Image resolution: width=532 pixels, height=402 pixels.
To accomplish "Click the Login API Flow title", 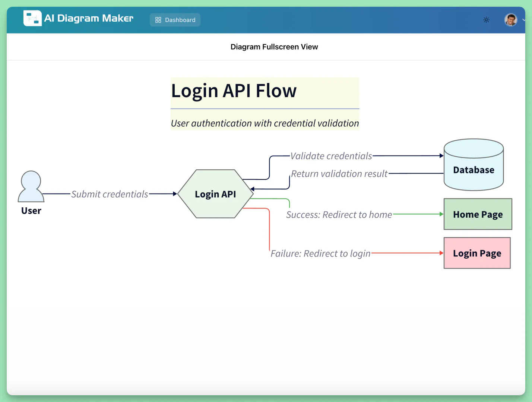I will (x=234, y=91).
